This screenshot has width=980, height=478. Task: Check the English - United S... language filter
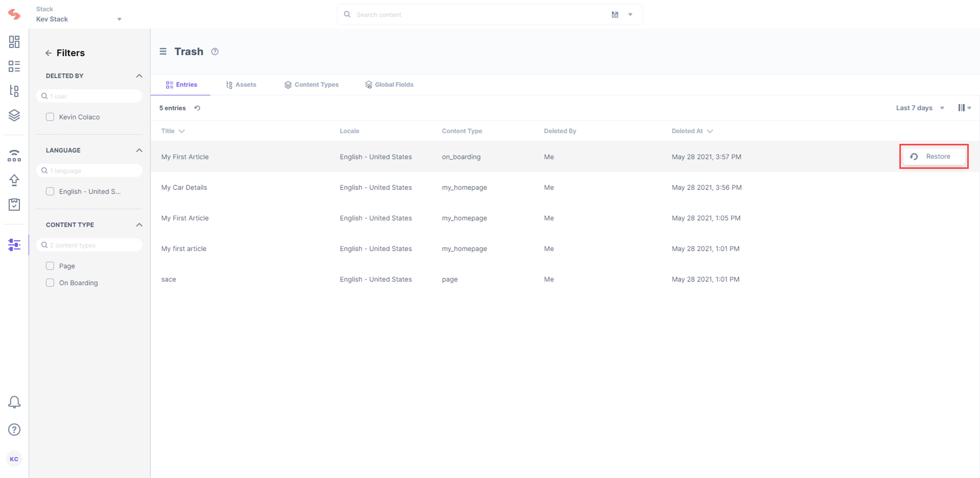click(50, 191)
